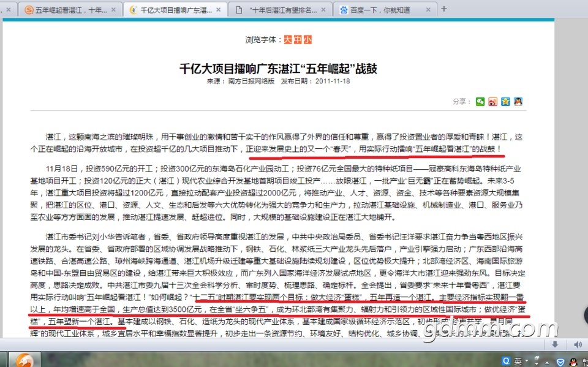The height and width of the screenshot is (367, 588).
Task: Set browsing font size to small (小)
Action: click(307, 40)
